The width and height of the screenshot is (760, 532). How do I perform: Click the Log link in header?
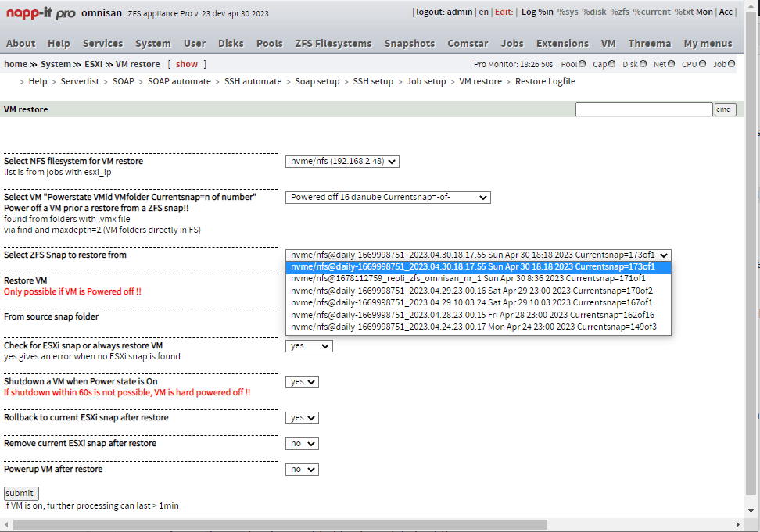(x=529, y=12)
